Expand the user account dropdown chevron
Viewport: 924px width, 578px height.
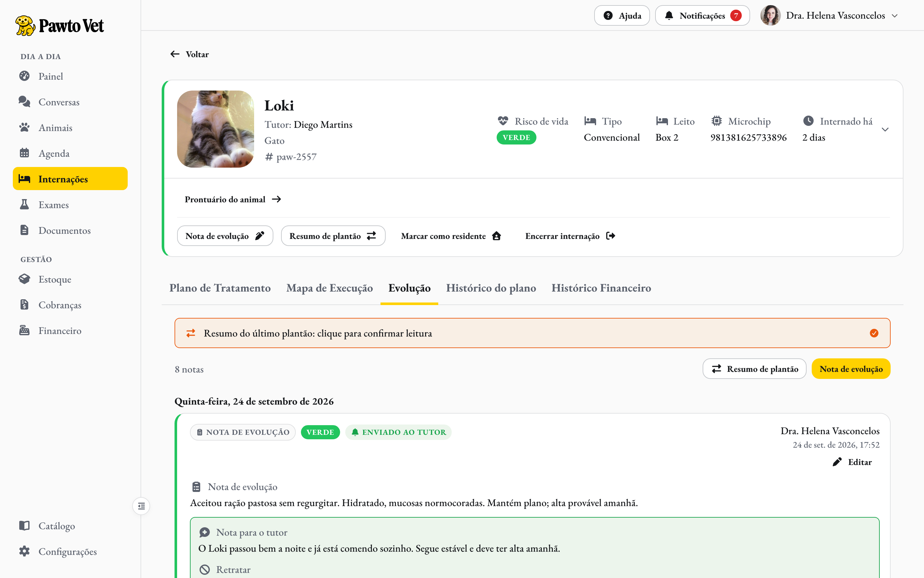tap(894, 16)
